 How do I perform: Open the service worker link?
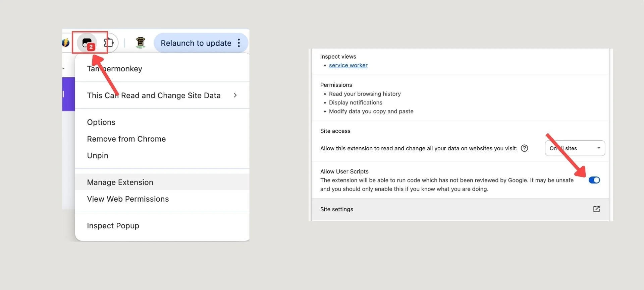coord(348,66)
